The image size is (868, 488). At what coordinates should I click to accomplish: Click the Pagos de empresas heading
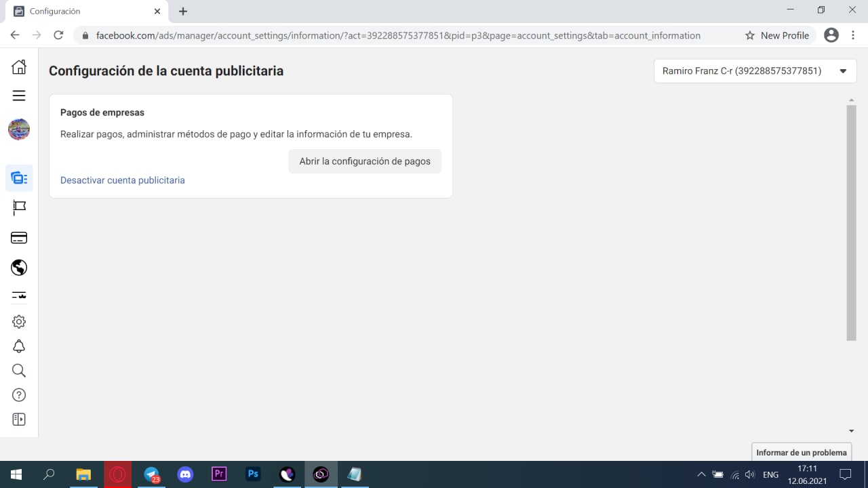102,113
